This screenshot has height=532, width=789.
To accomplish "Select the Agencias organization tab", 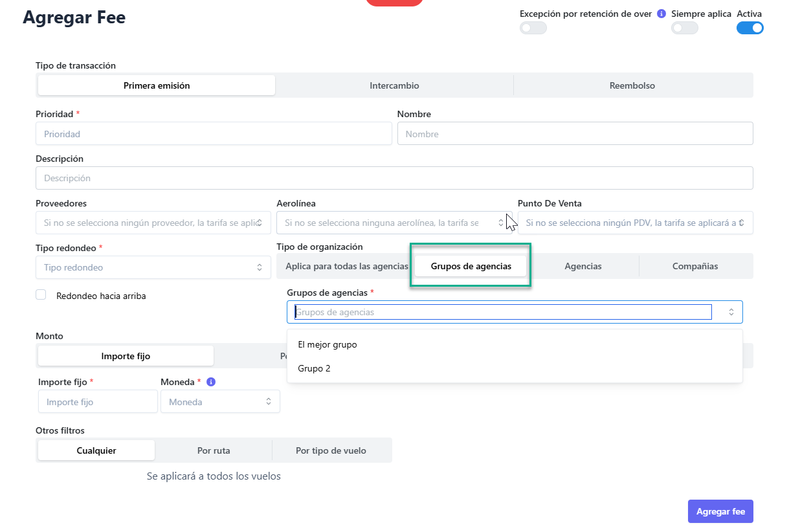I will 583,266.
